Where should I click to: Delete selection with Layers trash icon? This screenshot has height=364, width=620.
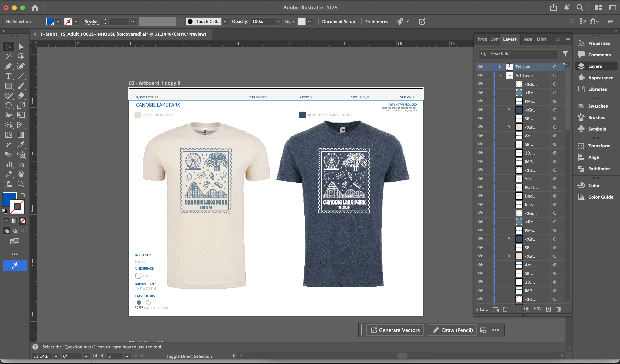click(558, 309)
